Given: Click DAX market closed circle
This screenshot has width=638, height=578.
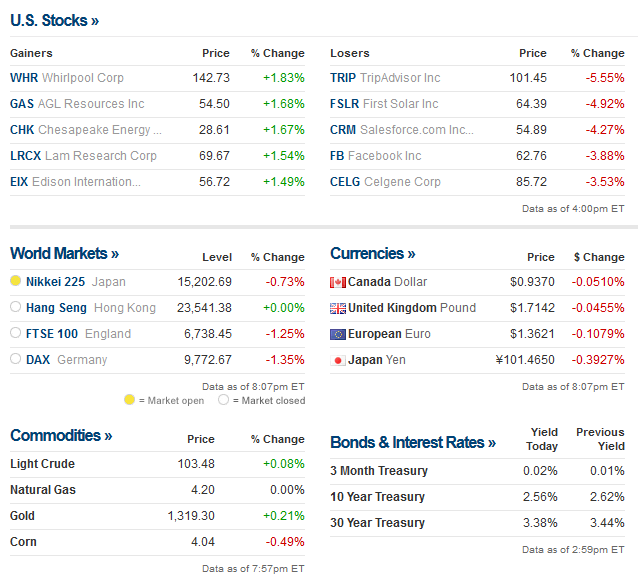Looking at the screenshot, I should click(16, 360).
